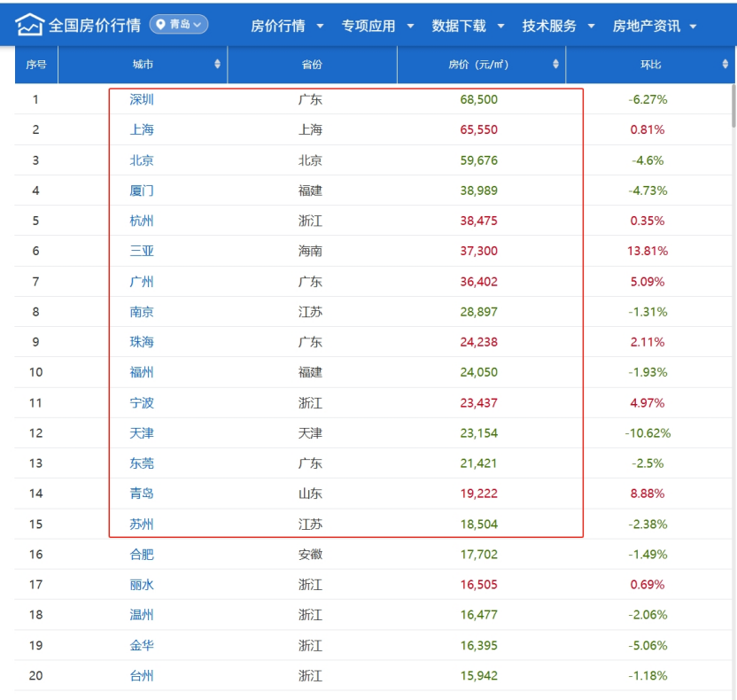
Task: Open the 杭州 city link
Action: click(142, 221)
